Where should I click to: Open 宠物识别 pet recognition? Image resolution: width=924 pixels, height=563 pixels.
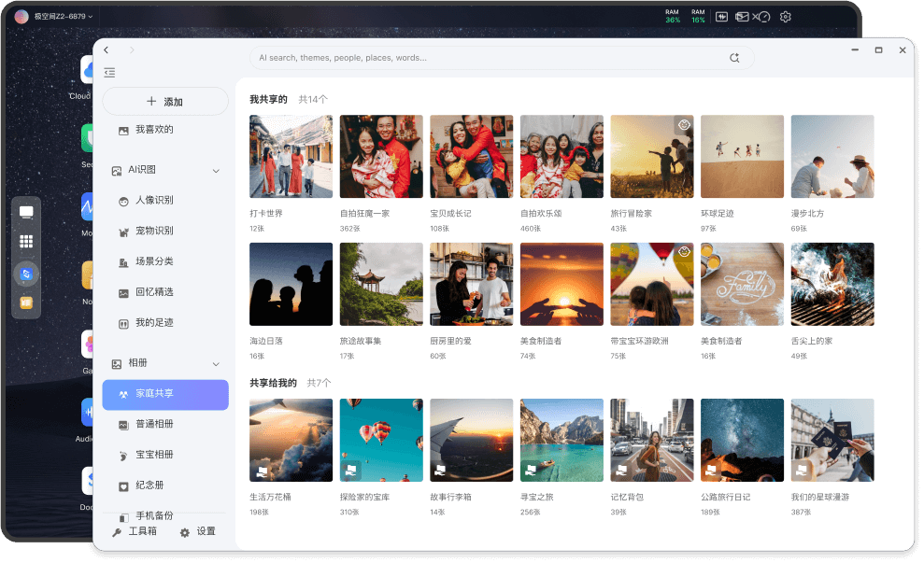pos(154,231)
